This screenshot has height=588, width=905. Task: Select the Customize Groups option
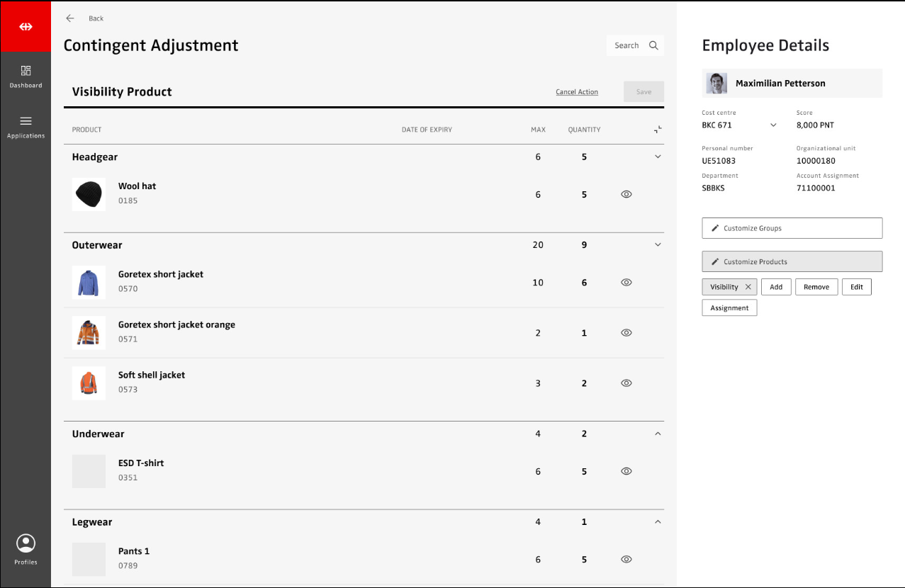[792, 228]
